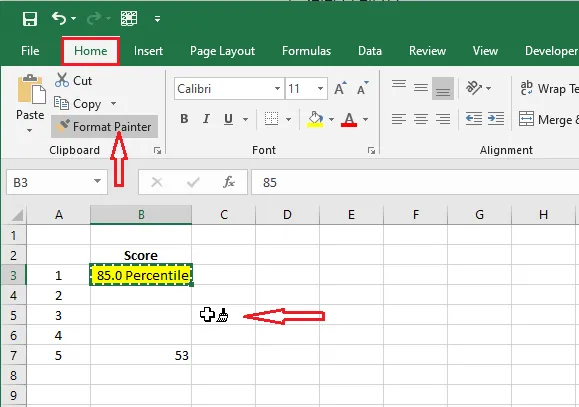Apply red Font Color
The image size is (579, 407).
tap(349, 119)
